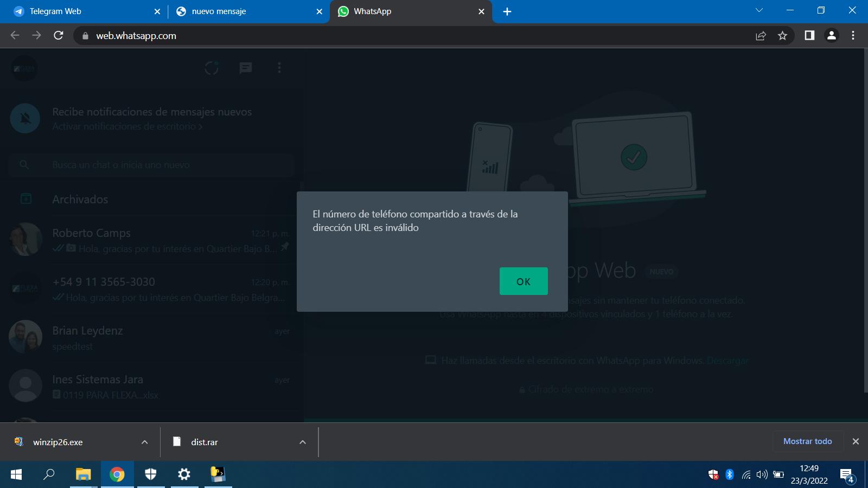The image size is (868, 488).
Task: Open the Chrome profile menu
Action: (x=831, y=35)
